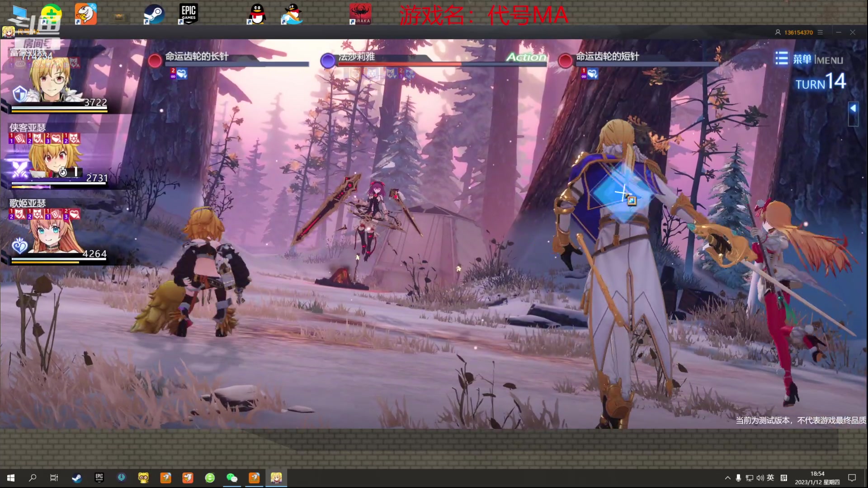Open taskbar search
This screenshot has width=868, height=488.
point(33,478)
